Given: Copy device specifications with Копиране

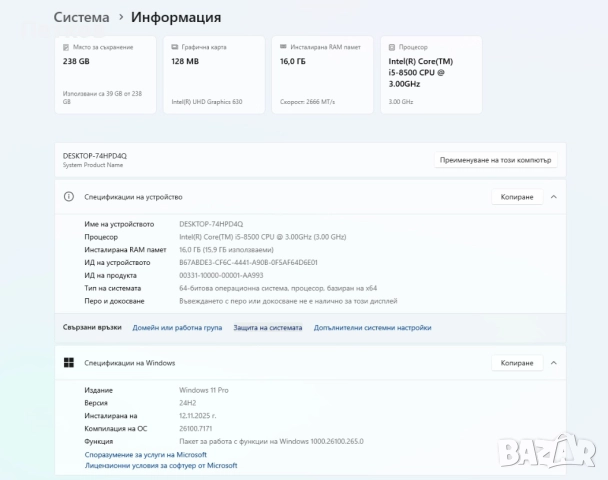Looking at the screenshot, I should point(517,197).
